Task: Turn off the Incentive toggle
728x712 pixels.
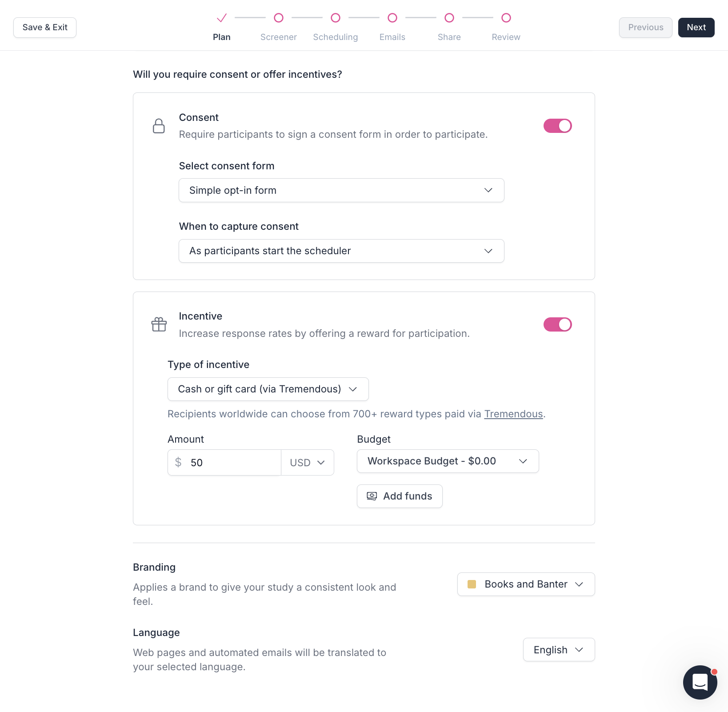Action: [557, 324]
